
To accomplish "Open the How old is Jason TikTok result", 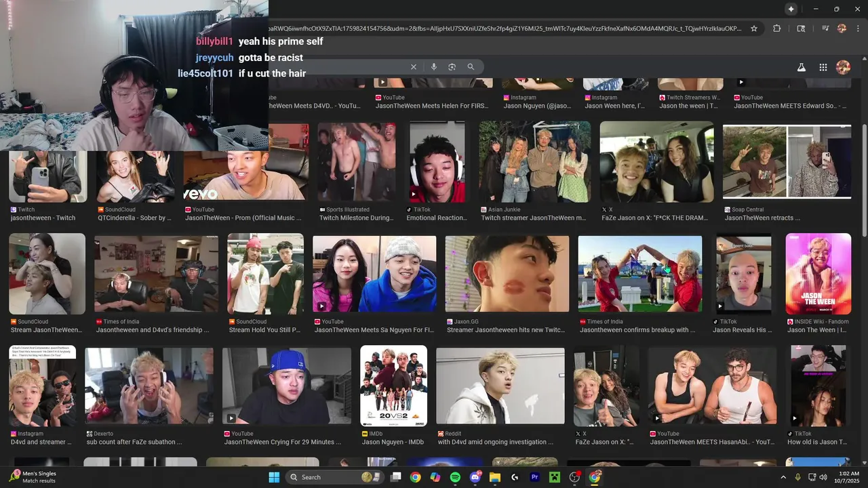I will point(818,386).
